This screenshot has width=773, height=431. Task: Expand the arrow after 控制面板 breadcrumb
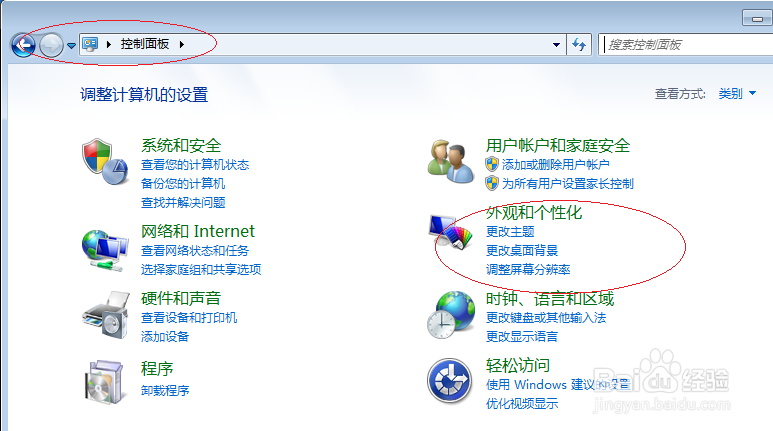click(x=182, y=44)
